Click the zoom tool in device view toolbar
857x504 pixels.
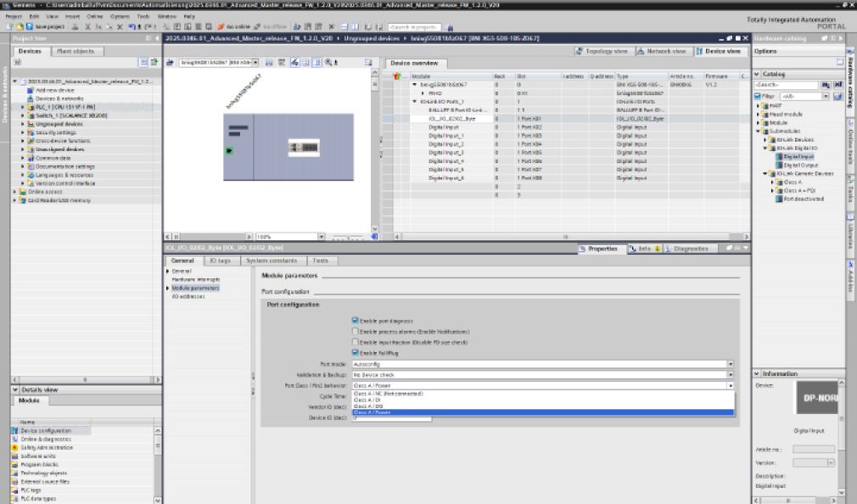tap(329, 63)
